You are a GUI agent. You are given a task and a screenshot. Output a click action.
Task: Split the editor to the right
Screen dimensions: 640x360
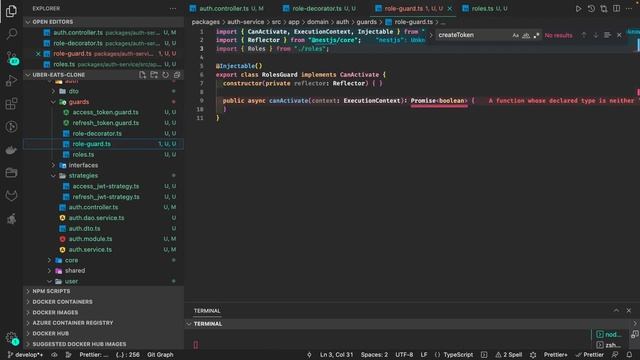pyautogui.click(x=616, y=9)
